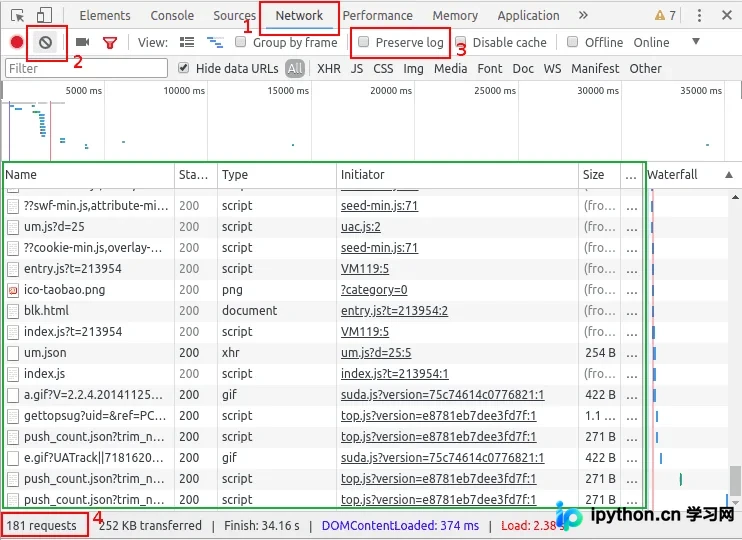Enable Group by frame checkbox
Image resolution: width=742 pixels, height=540 pixels.
240,42
